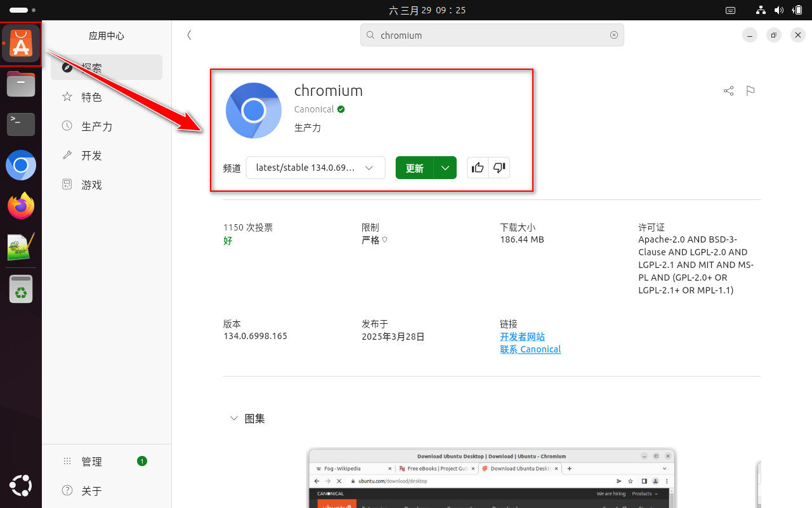Open the App Center dock icon
Image resolution: width=812 pixels, height=508 pixels.
[21, 44]
